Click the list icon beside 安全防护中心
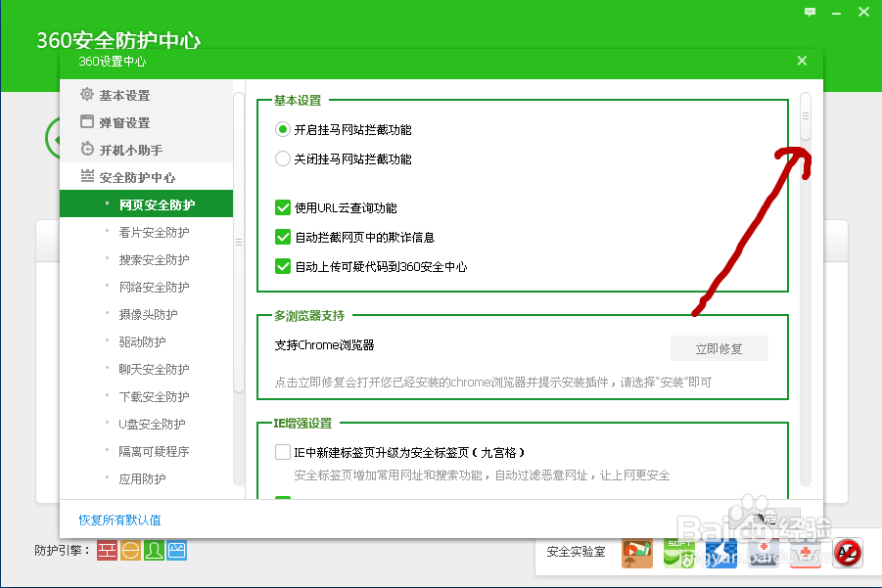 pos(86,176)
